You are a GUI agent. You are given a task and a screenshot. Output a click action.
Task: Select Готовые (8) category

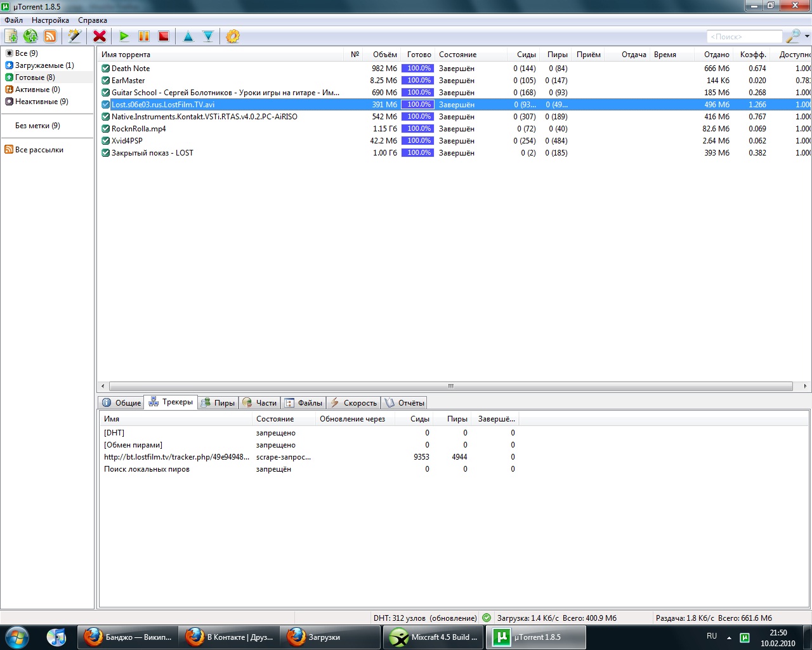tap(35, 77)
